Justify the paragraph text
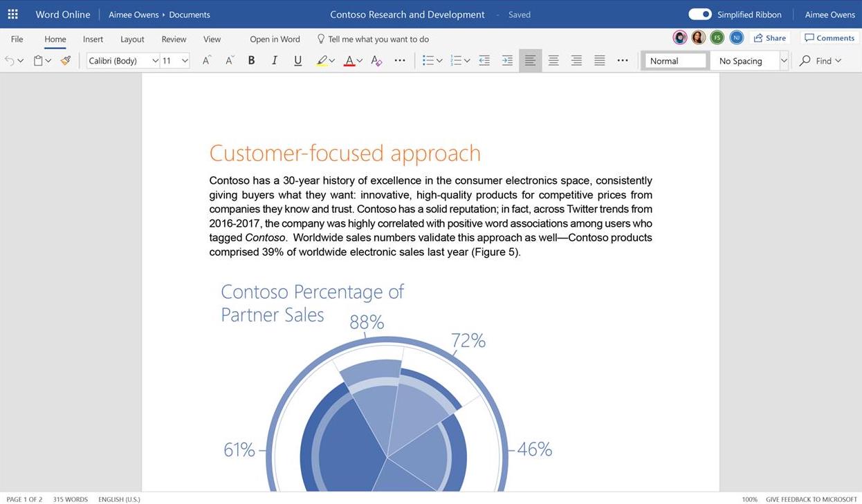862x504 pixels. click(600, 61)
